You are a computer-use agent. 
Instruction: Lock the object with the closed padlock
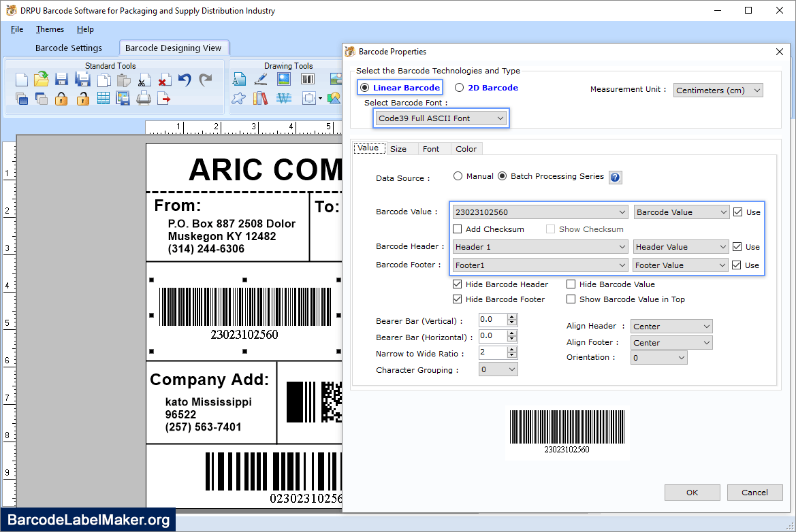coord(61,99)
